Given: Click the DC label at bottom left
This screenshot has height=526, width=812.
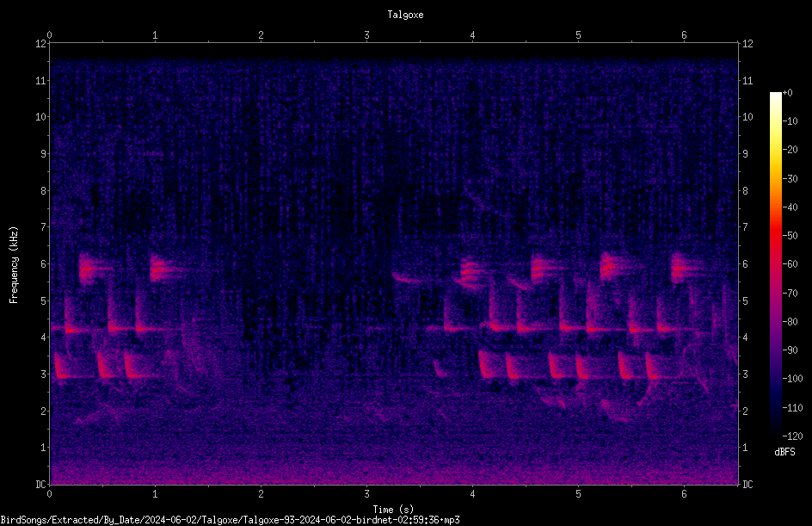Looking at the screenshot, I should [x=41, y=484].
